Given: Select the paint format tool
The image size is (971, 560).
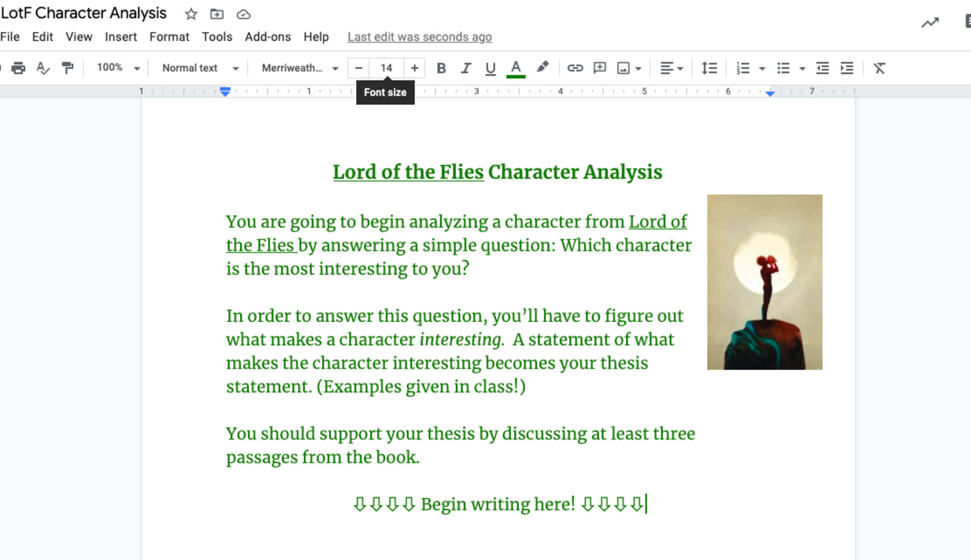Looking at the screenshot, I should click(x=68, y=68).
